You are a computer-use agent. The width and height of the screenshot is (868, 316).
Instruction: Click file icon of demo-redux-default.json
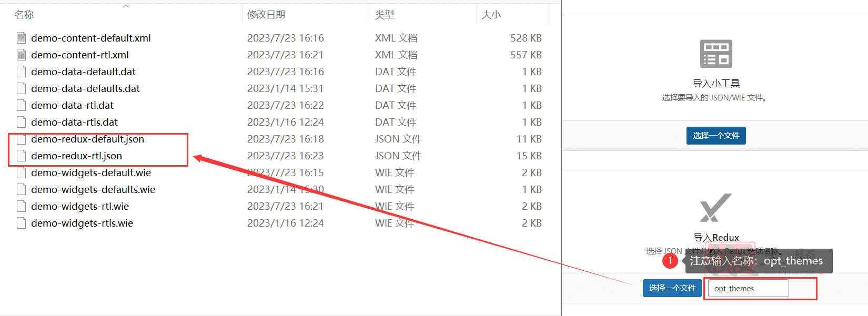21,139
